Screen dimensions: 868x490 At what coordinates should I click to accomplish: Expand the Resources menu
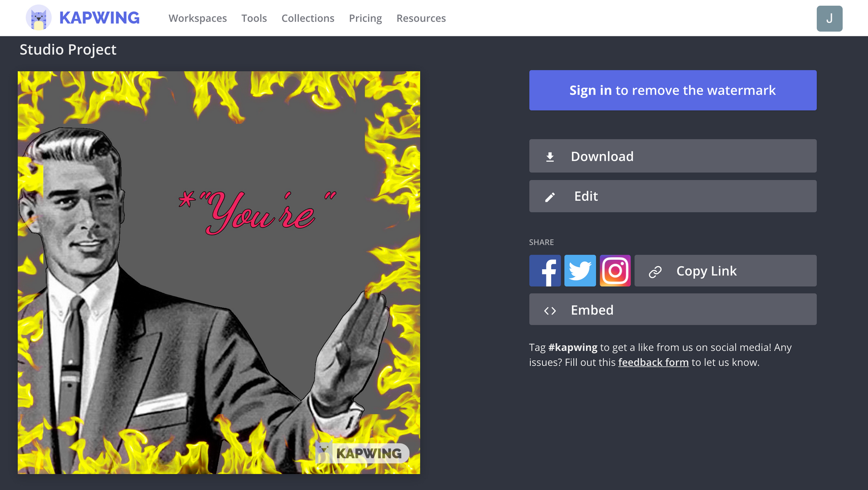(x=421, y=18)
